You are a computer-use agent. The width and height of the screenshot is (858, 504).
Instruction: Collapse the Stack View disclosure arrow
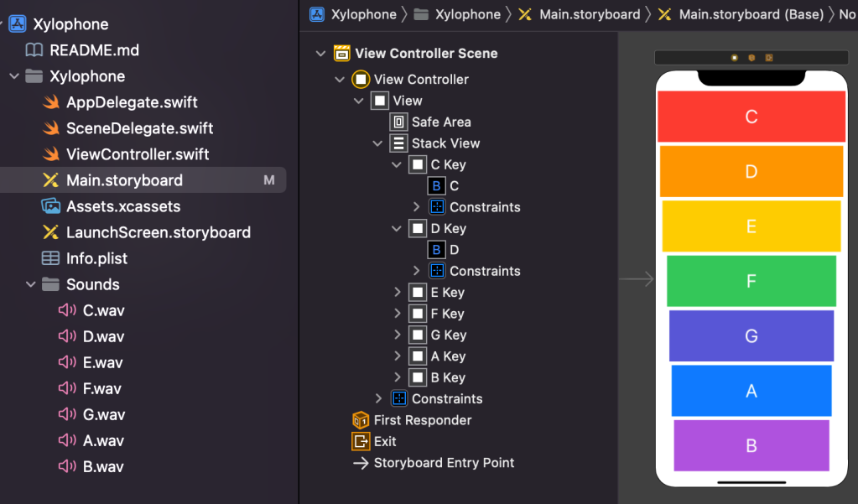[378, 143]
